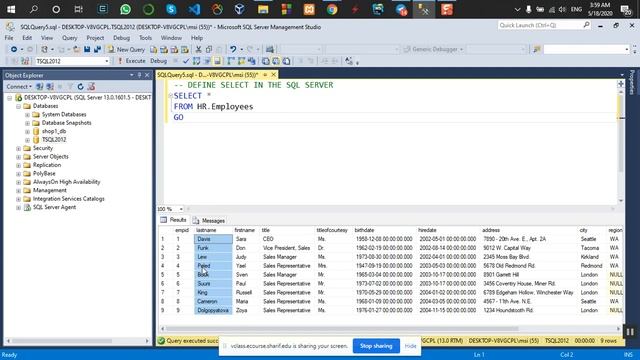This screenshot has height=360, width=640.
Task: Open Google Chrome from the taskbar
Action: click(x=332, y=9)
